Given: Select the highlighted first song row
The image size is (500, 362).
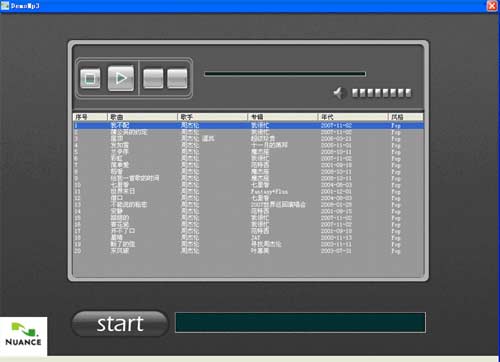Looking at the screenshot, I should click(x=248, y=126).
